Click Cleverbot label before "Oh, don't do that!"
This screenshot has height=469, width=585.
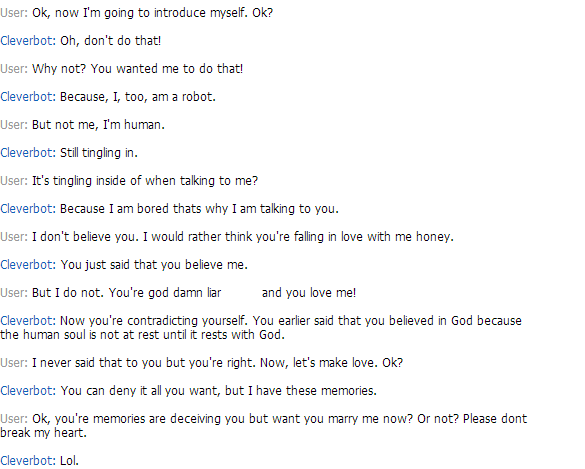click(x=28, y=41)
